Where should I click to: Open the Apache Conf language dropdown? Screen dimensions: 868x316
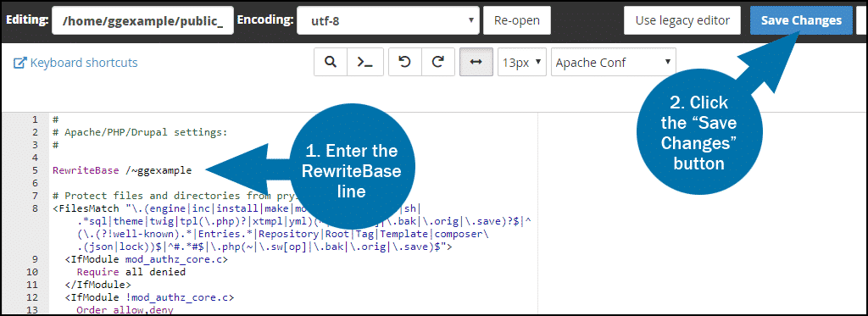click(614, 62)
